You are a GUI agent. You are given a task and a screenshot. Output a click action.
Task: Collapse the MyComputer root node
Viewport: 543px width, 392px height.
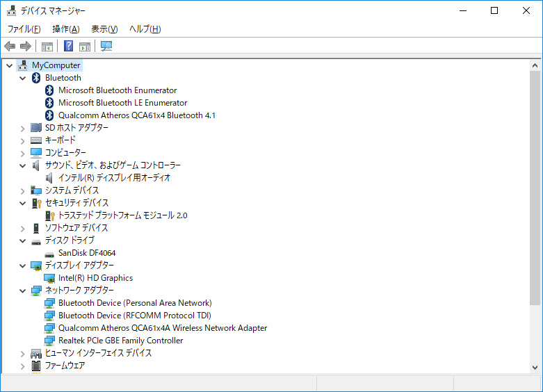click(x=10, y=65)
